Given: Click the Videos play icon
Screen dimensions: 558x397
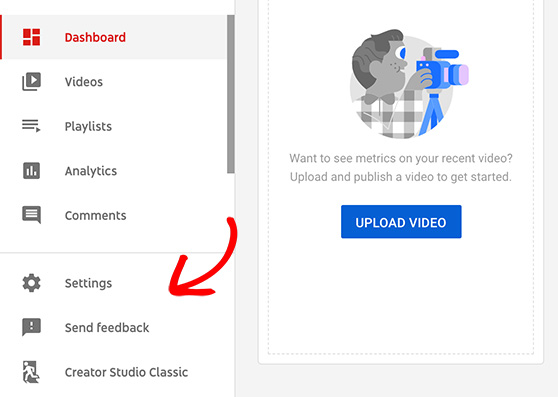Looking at the screenshot, I should pos(31,81).
